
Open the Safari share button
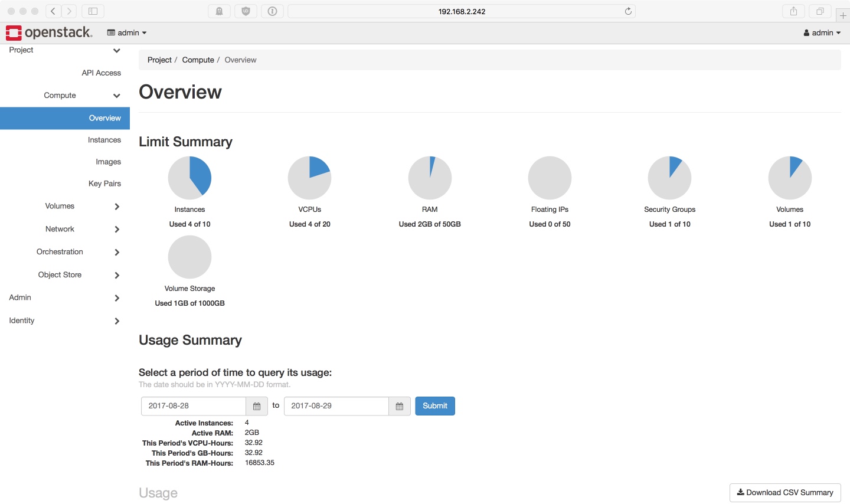(793, 11)
